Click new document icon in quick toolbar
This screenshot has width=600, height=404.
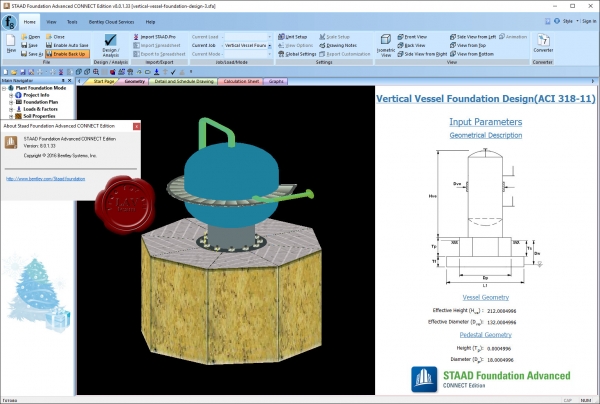pyautogui.click(x=5, y=72)
